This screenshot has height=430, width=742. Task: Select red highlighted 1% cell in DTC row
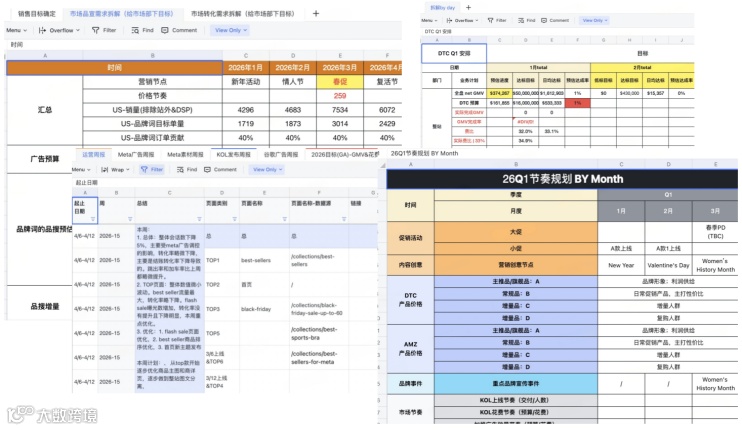pos(577,103)
